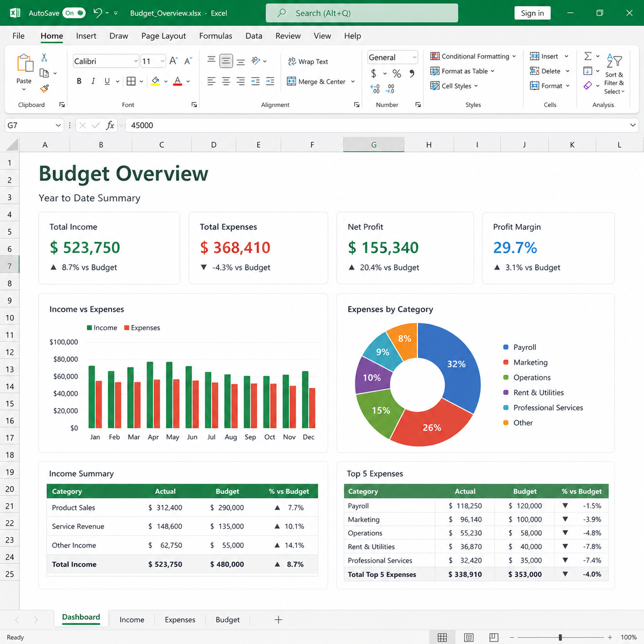Switch to the Budget sheet tab
The image size is (644, 644).
click(x=228, y=620)
